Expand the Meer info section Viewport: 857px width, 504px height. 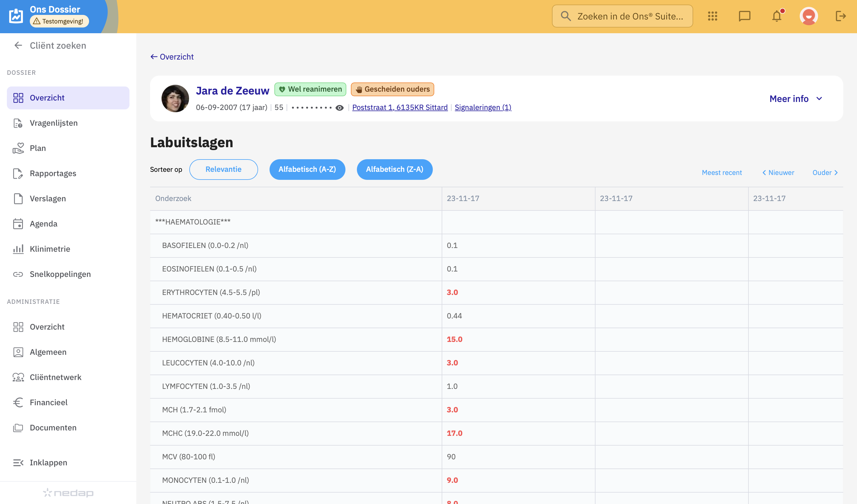tap(795, 99)
